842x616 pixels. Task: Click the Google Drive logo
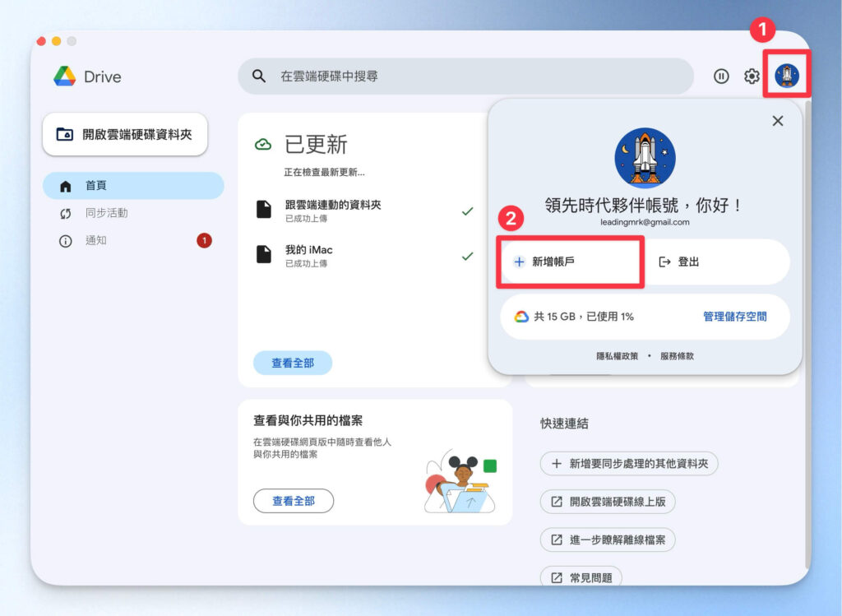[65, 76]
